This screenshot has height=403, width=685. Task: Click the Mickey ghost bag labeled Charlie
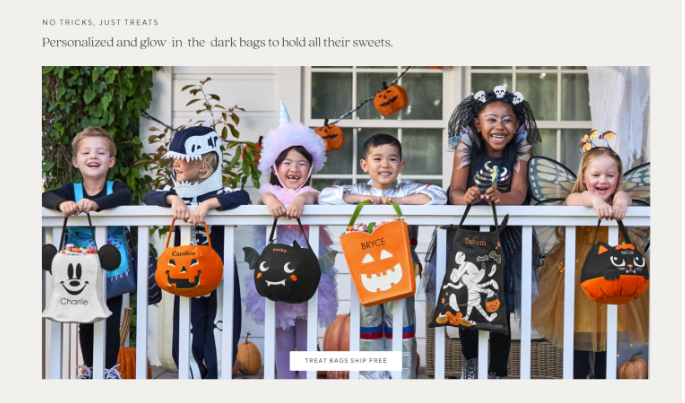click(78, 282)
